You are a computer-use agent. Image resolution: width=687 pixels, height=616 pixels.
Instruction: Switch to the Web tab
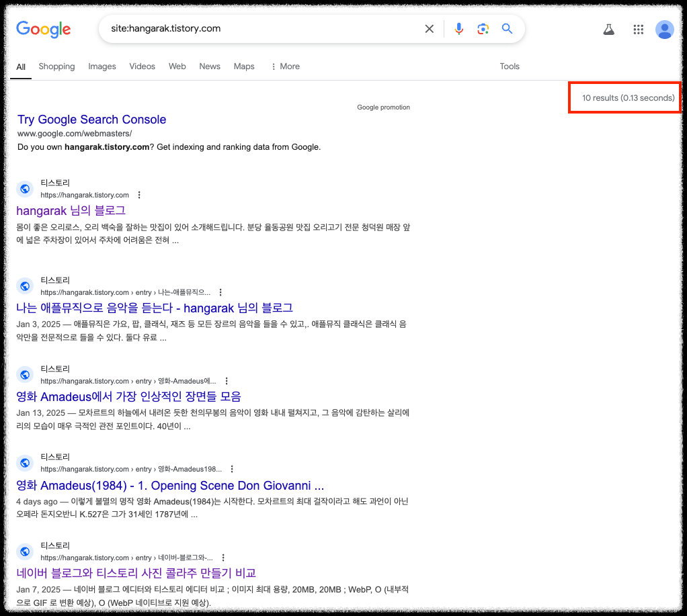click(177, 67)
